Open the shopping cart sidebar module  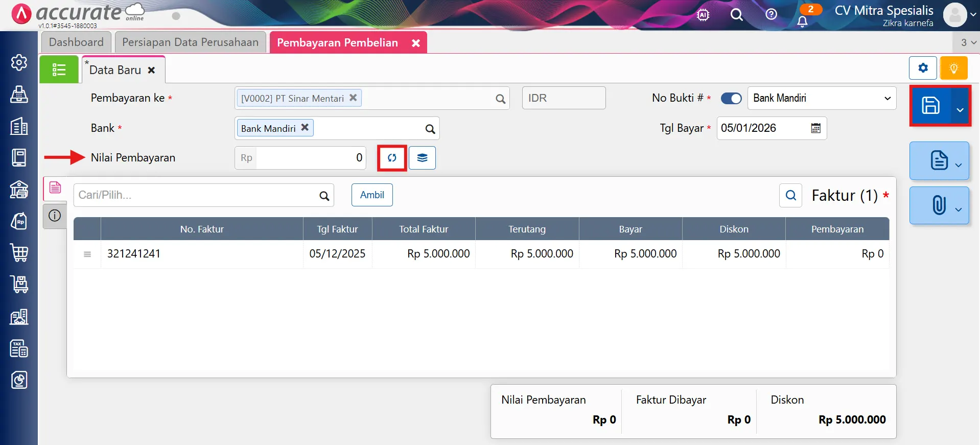pyautogui.click(x=19, y=253)
